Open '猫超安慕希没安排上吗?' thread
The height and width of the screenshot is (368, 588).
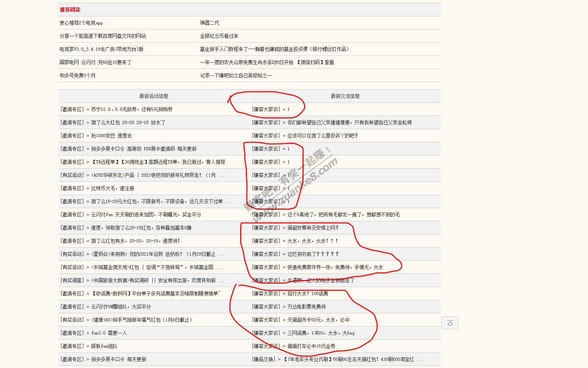[x=313, y=228]
